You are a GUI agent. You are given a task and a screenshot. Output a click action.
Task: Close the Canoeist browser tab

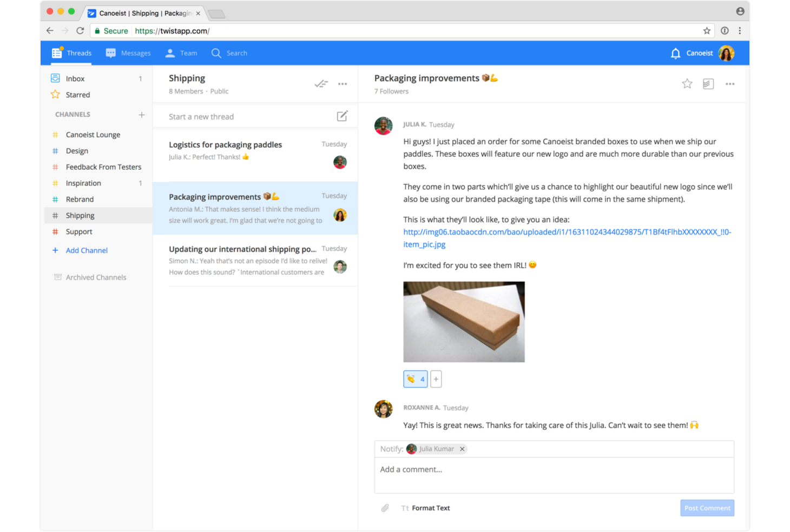(198, 14)
